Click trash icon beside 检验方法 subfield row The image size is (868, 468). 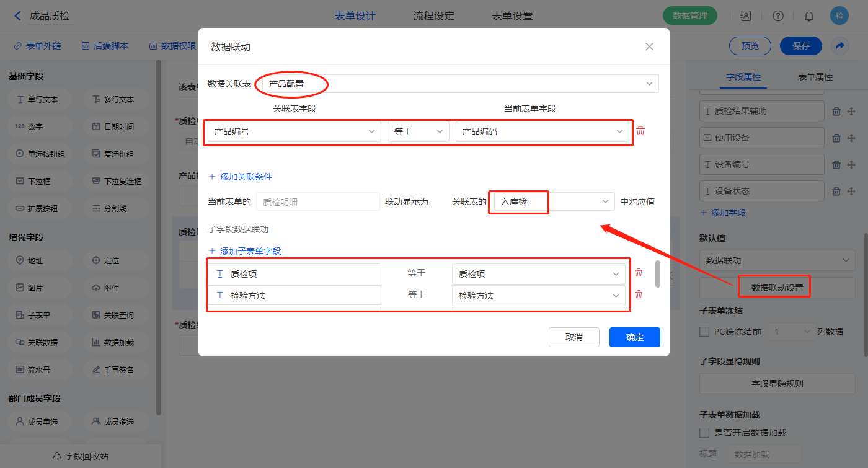tap(639, 294)
